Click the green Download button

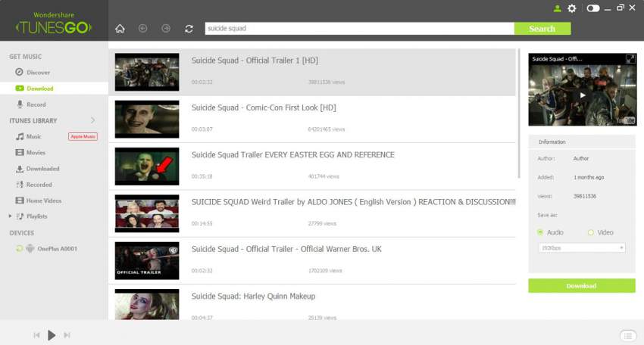coord(582,286)
